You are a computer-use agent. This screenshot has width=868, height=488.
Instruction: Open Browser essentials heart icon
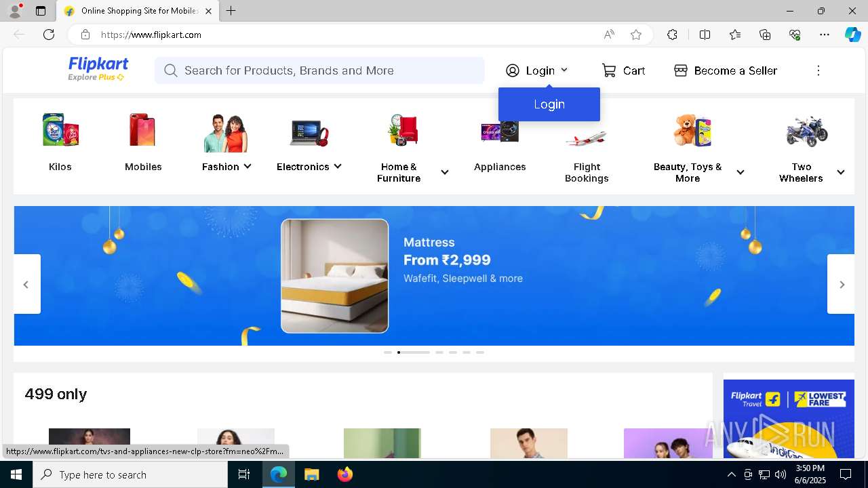[x=795, y=35]
